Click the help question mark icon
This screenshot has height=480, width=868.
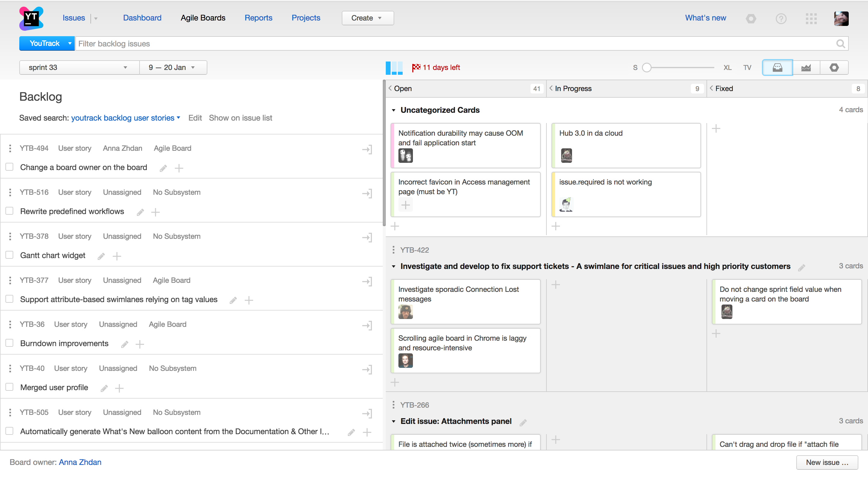pyautogui.click(x=781, y=18)
